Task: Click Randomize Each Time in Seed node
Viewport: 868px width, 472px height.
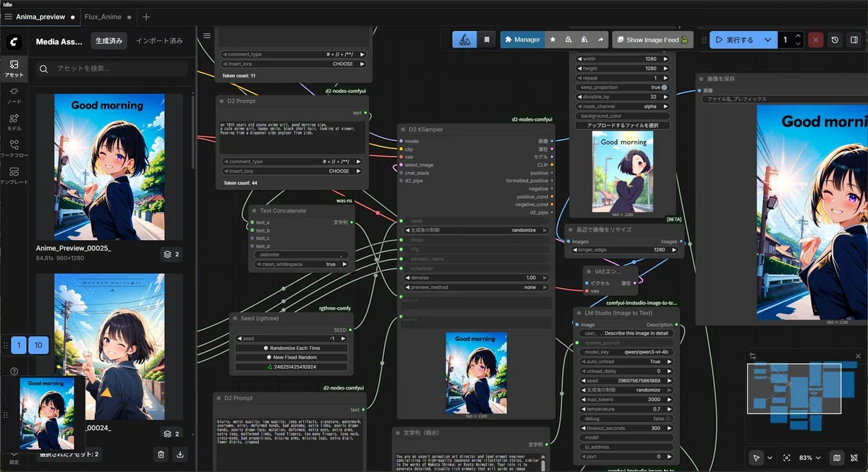Action: (x=292, y=348)
